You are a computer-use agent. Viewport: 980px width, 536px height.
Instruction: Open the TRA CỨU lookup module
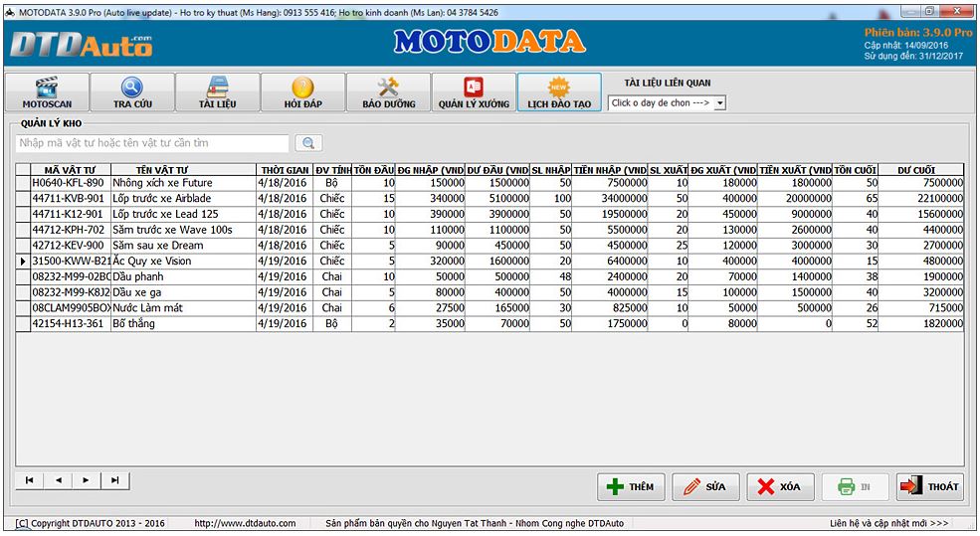click(132, 92)
